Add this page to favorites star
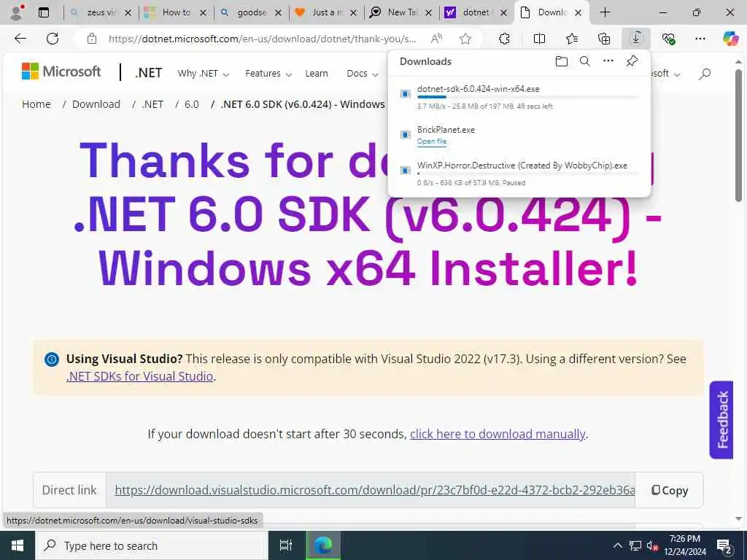 tap(465, 39)
